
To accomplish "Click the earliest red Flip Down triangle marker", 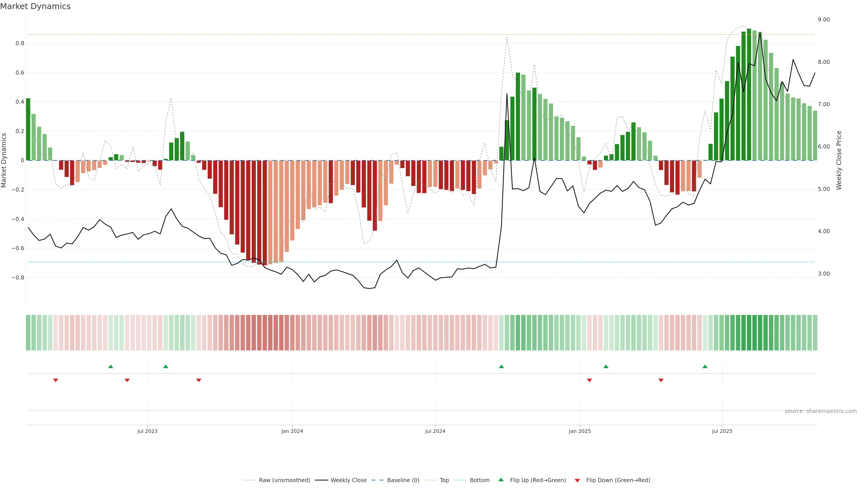I will [56, 380].
